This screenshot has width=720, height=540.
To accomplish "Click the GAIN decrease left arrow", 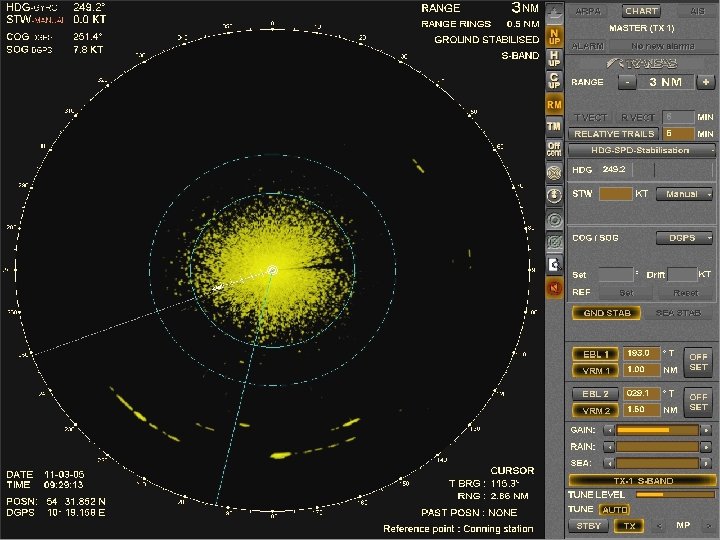I will click(609, 430).
